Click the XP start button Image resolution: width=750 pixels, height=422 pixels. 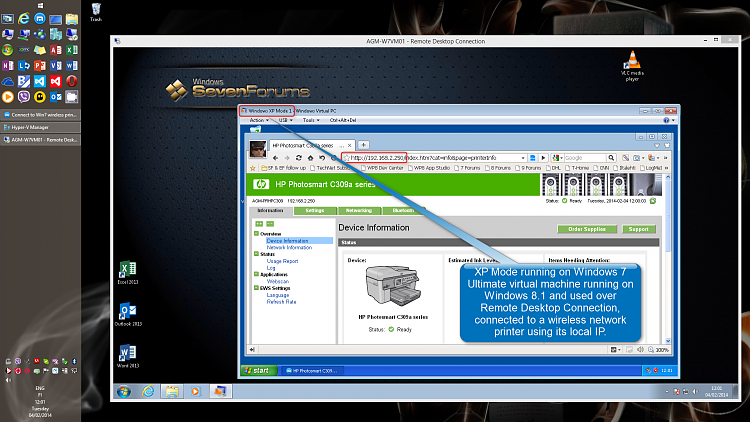(x=259, y=370)
